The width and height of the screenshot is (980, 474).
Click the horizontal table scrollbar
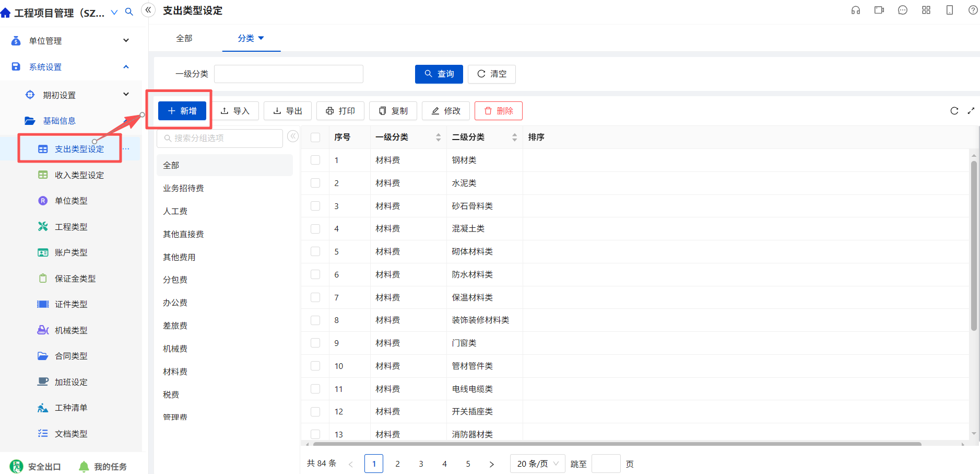click(x=616, y=444)
